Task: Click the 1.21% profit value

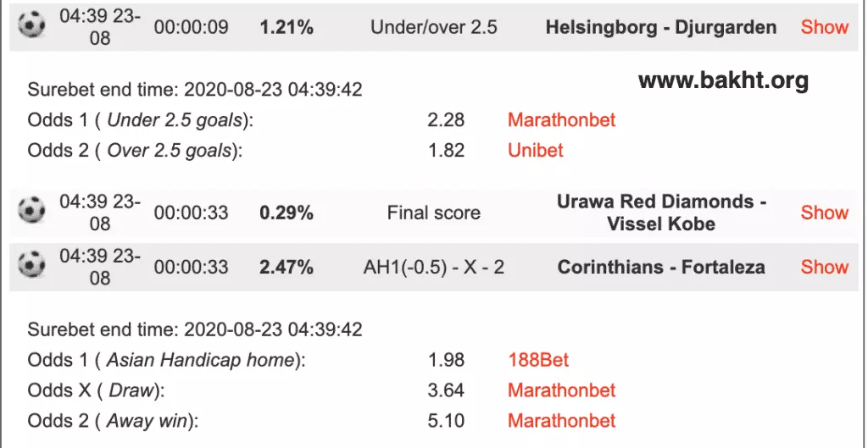Action: pos(287,27)
